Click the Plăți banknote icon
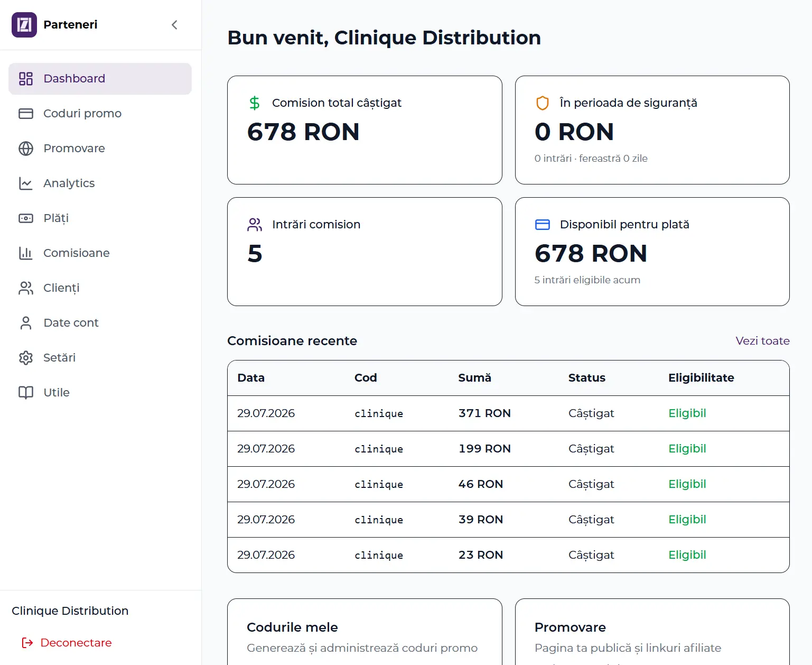Screen dimensions: 812x665 click(26, 218)
